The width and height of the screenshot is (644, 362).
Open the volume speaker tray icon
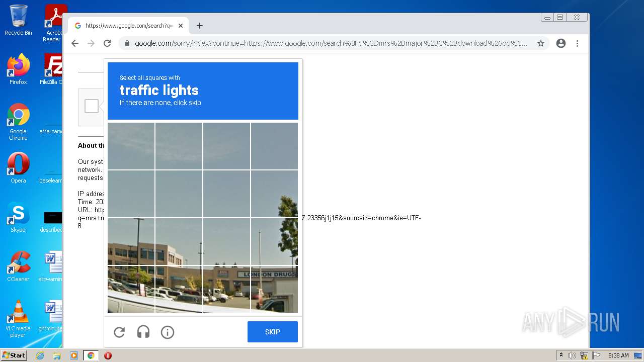point(572,355)
